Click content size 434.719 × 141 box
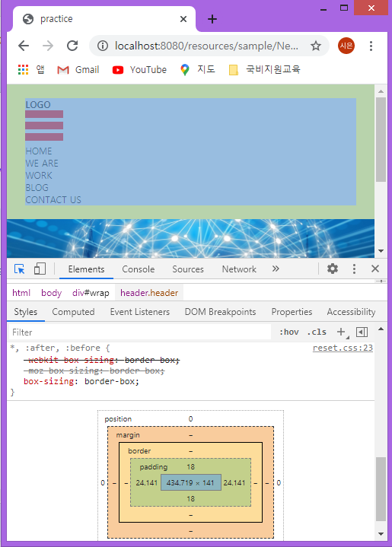This screenshot has height=547, width=392. (190, 483)
